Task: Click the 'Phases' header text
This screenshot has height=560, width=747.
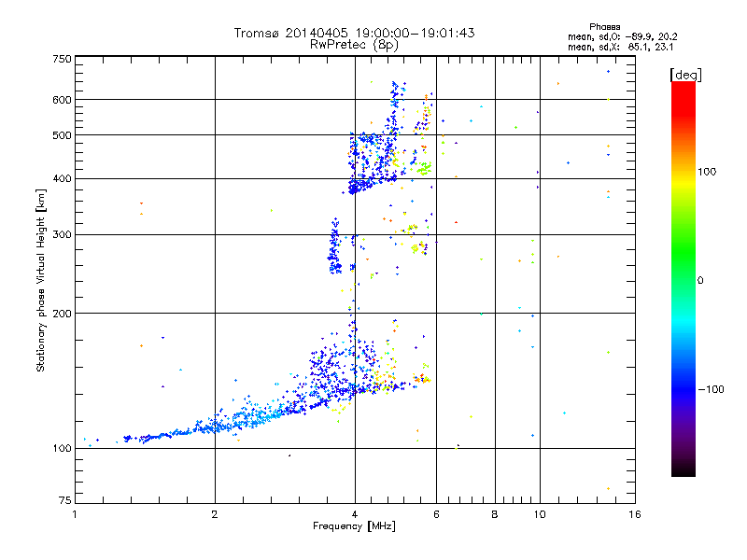Action: [x=604, y=27]
